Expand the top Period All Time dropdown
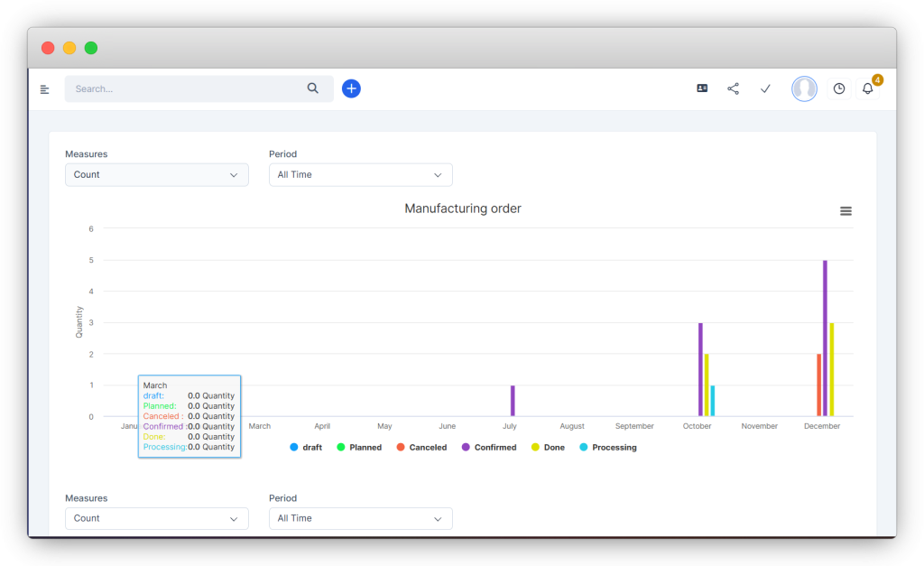 point(360,175)
